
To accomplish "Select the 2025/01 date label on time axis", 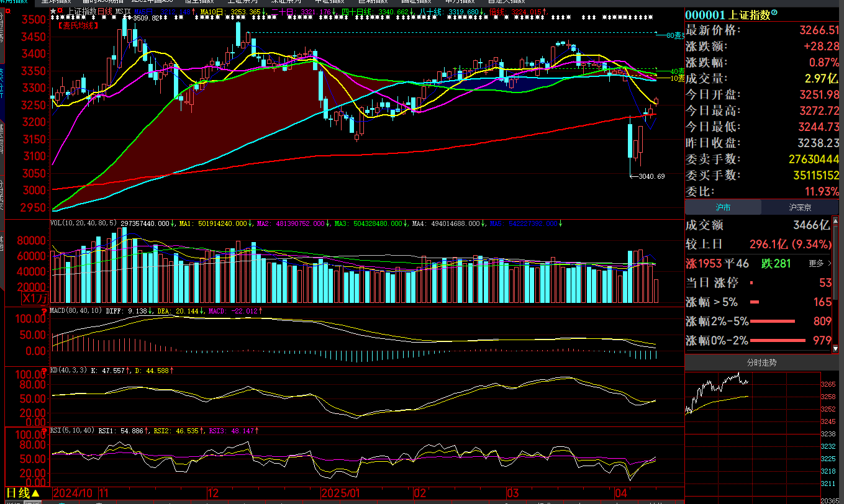I will pos(340,493).
